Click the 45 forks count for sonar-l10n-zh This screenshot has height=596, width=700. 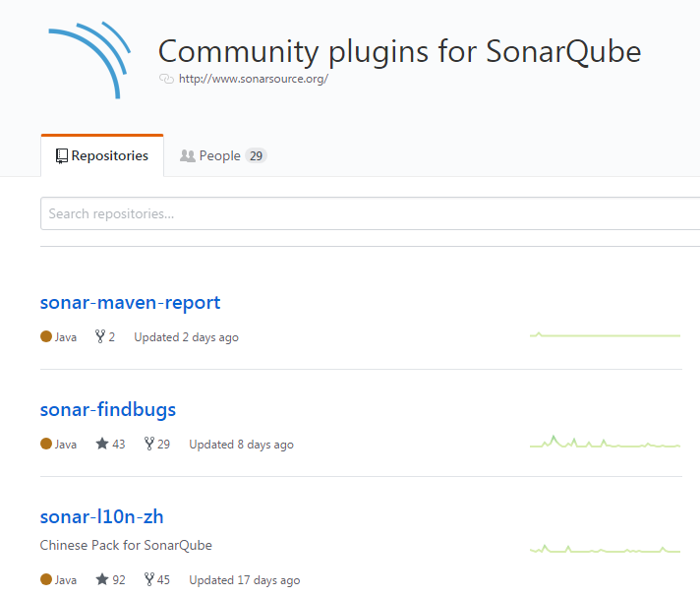tap(163, 580)
